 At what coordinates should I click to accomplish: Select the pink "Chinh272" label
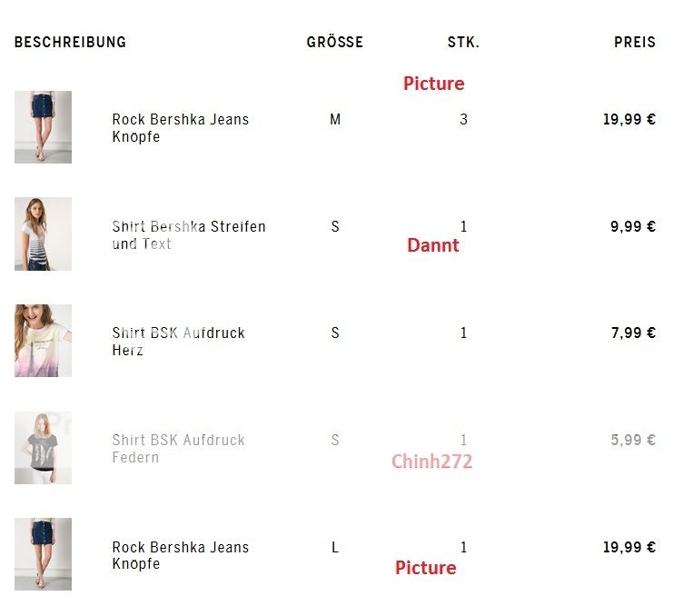[431, 462]
